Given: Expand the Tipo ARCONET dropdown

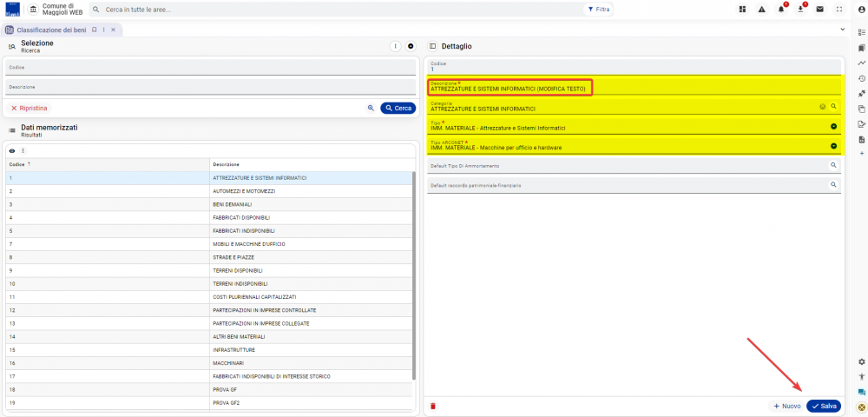Looking at the screenshot, I should coord(833,146).
